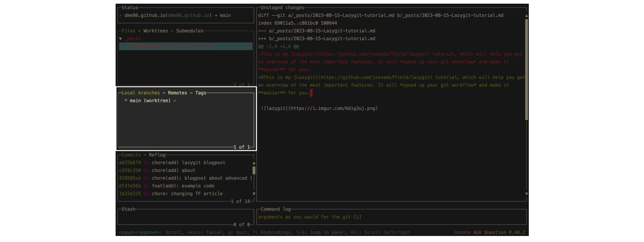
Task: Click the Stash panel title
Action: point(128,209)
